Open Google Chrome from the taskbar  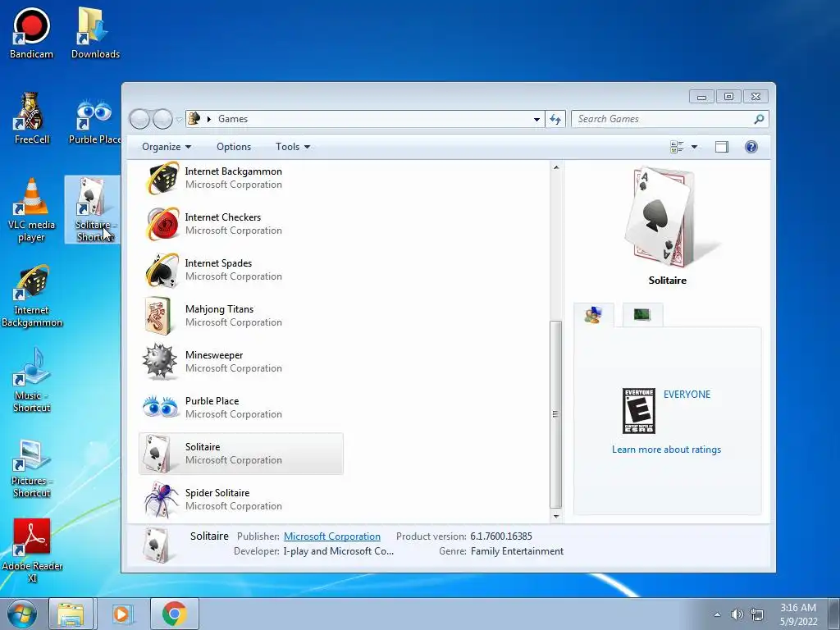[174, 614]
